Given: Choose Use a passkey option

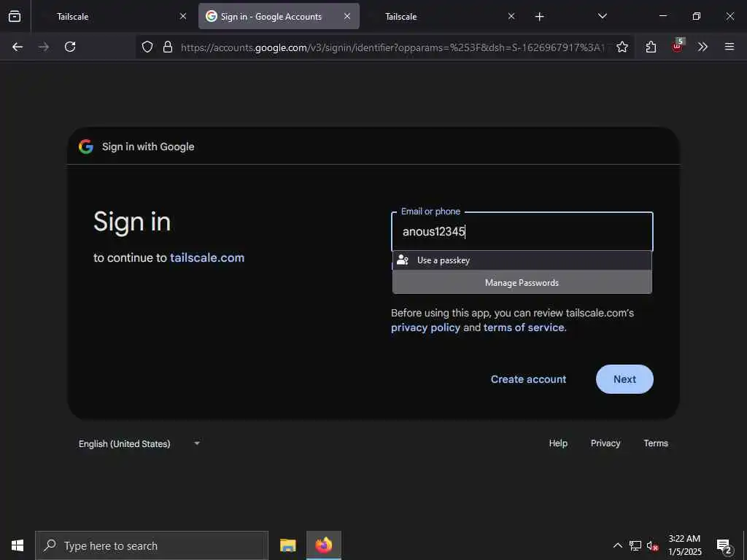Looking at the screenshot, I should (x=522, y=260).
